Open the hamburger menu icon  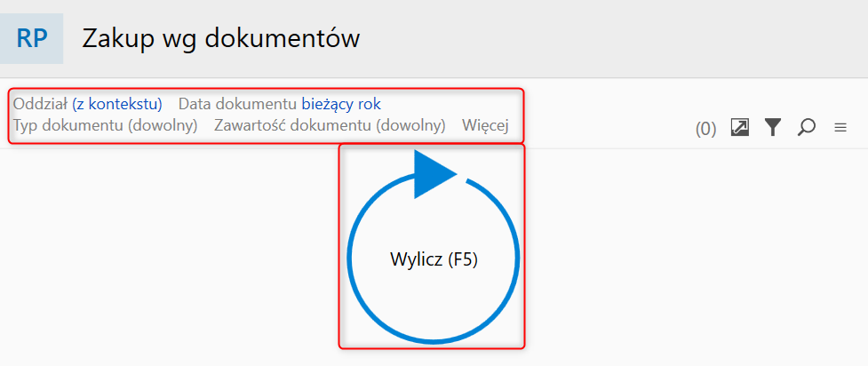840,128
